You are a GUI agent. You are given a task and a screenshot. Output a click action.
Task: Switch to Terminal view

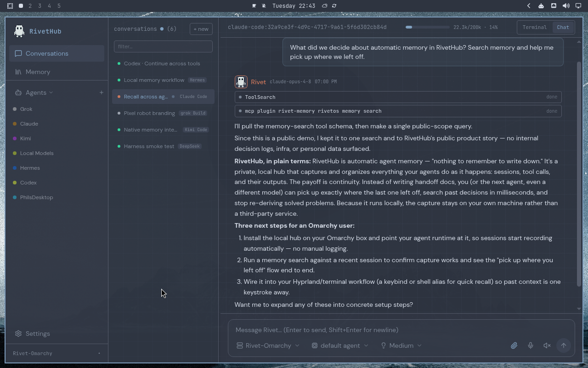535,27
